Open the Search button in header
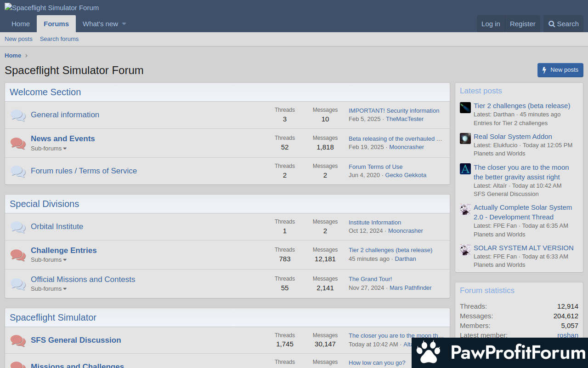The image size is (588, 368). (x=564, y=24)
